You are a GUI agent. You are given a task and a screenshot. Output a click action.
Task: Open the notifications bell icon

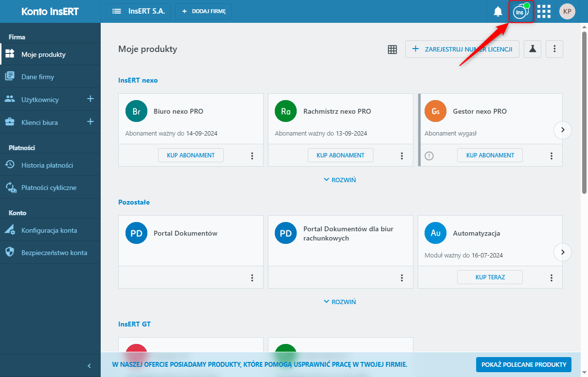[498, 11]
